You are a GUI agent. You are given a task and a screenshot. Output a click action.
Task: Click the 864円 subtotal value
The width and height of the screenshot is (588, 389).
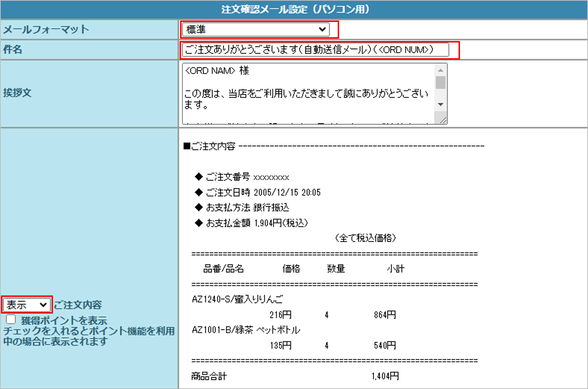[x=385, y=315]
